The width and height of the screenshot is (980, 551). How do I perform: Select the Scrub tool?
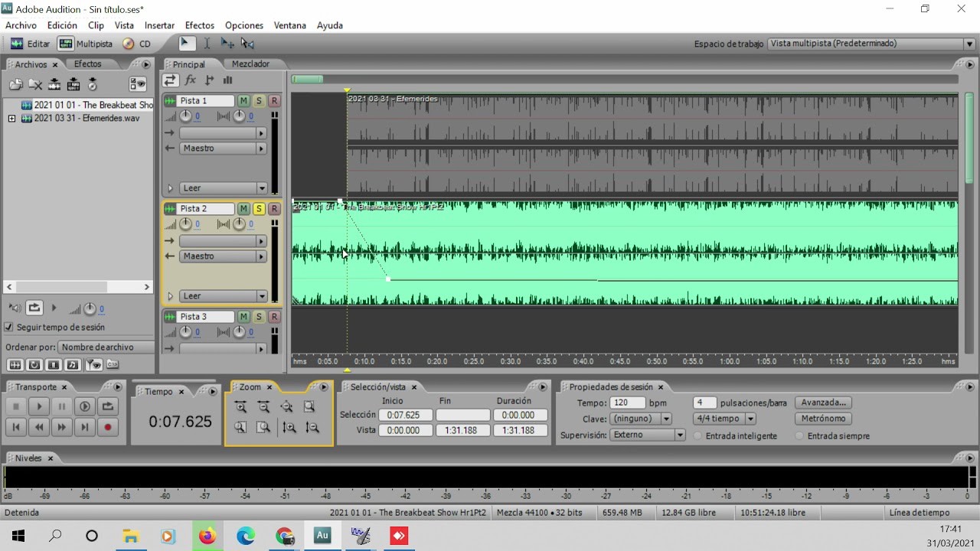pyautogui.click(x=247, y=44)
